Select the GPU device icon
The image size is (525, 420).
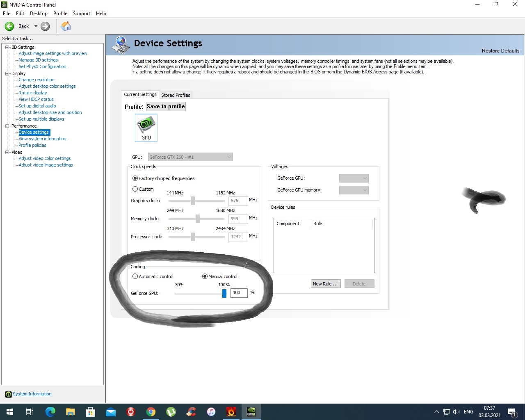[x=146, y=128]
